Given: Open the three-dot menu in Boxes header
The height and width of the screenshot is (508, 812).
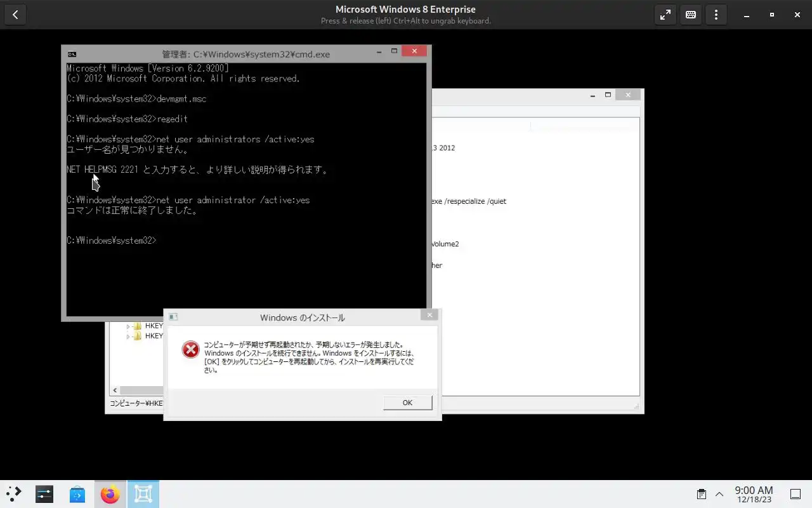Looking at the screenshot, I should (x=716, y=15).
